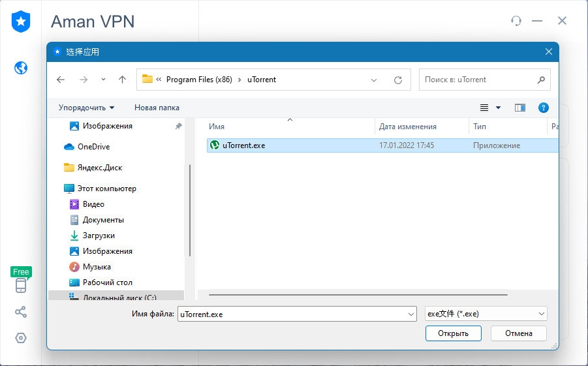Click the uTorrent.exe application icon
Viewport: 588px width, 366px height.
[x=215, y=145]
